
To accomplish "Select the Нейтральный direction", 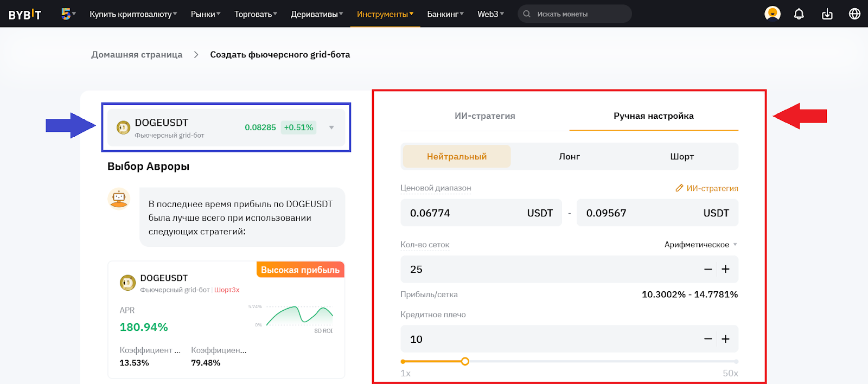I will pos(457,156).
